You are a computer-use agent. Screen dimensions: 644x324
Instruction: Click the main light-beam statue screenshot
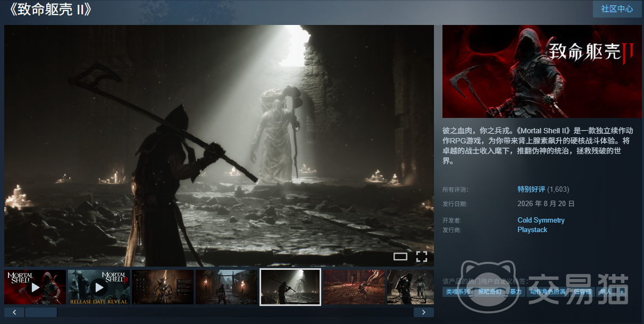tap(219, 146)
